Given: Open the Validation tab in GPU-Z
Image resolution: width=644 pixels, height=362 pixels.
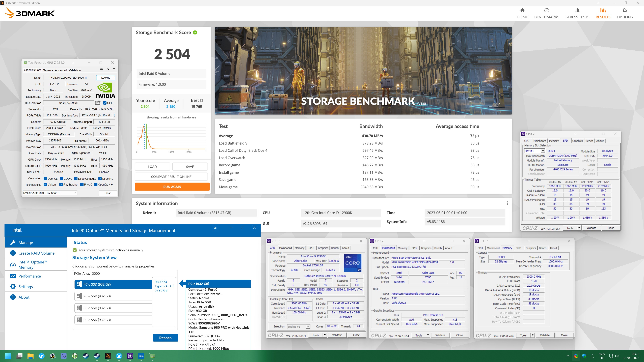Looking at the screenshot, I should (75, 70).
